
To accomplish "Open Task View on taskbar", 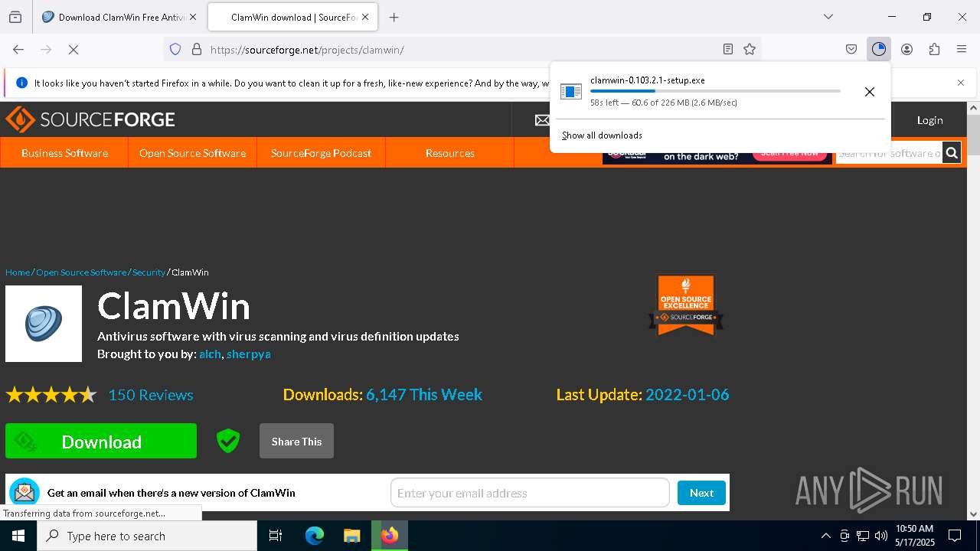I will 276,536.
